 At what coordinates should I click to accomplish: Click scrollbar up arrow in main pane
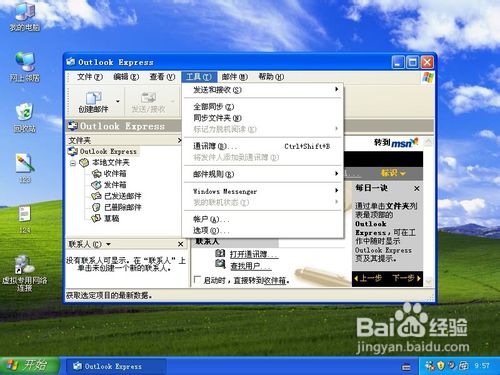(x=428, y=142)
